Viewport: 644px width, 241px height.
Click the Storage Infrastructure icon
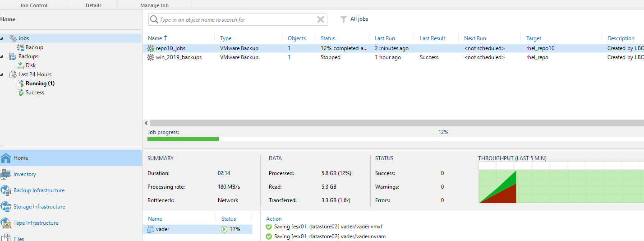click(x=6, y=207)
